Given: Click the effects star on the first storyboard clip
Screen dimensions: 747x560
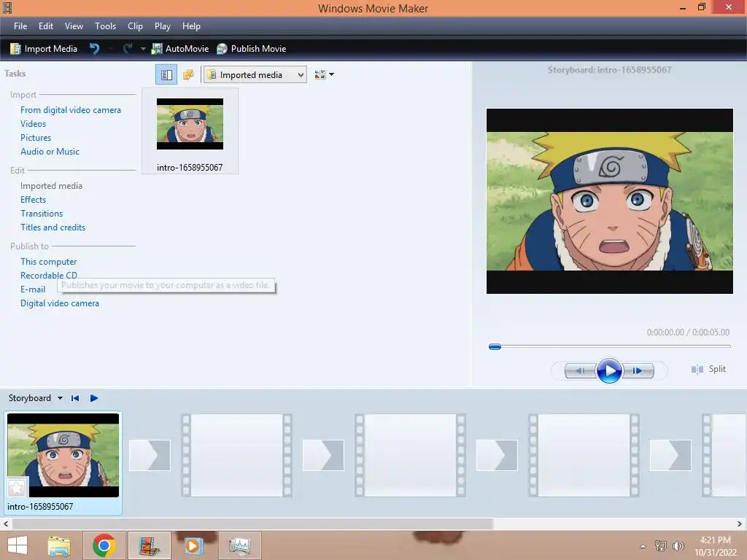Looking at the screenshot, I should (x=16, y=488).
